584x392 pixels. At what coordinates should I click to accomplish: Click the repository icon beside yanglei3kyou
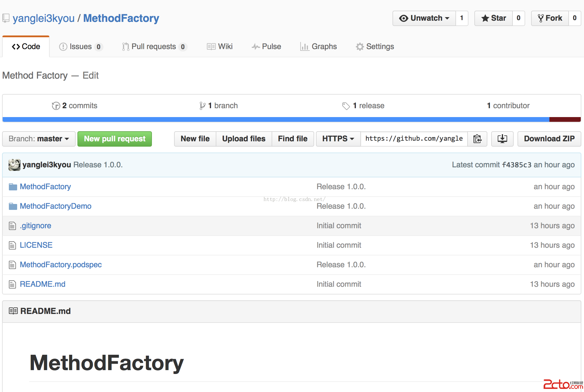click(x=6, y=18)
